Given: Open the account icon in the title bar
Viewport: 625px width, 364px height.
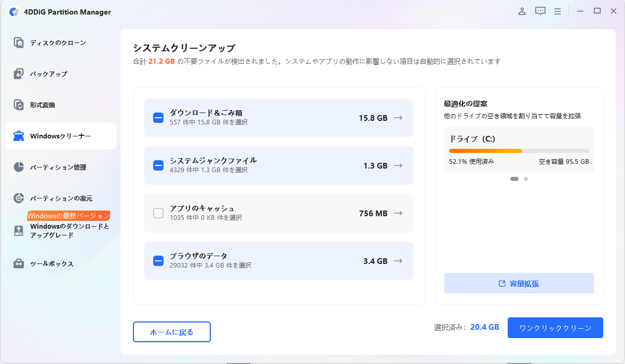Looking at the screenshot, I should click(522, 11).
